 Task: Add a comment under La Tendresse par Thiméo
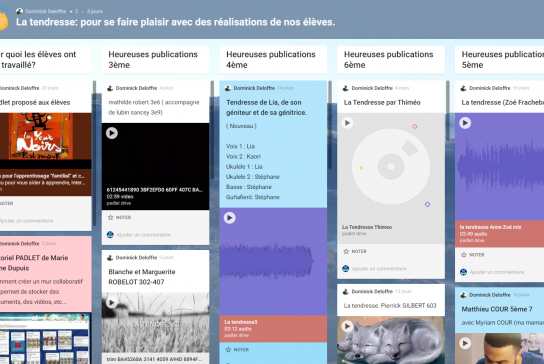point(379,269)
